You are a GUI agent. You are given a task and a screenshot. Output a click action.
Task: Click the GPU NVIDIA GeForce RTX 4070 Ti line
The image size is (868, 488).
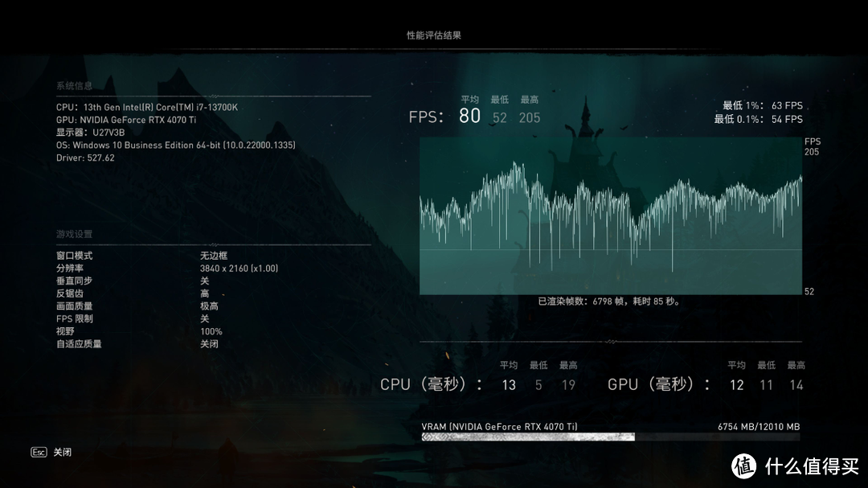tap(126, 120)
